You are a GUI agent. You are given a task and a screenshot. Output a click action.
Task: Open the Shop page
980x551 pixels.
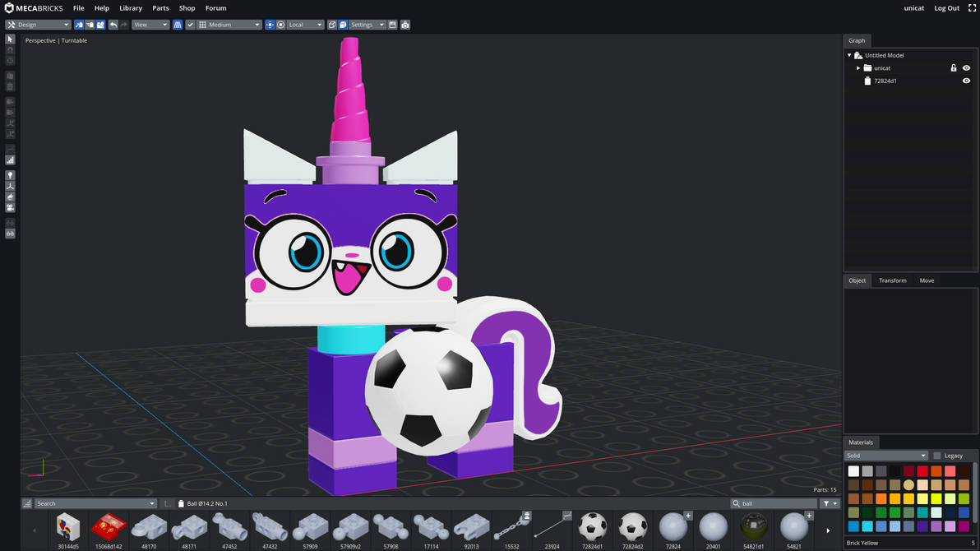[187, 7]
